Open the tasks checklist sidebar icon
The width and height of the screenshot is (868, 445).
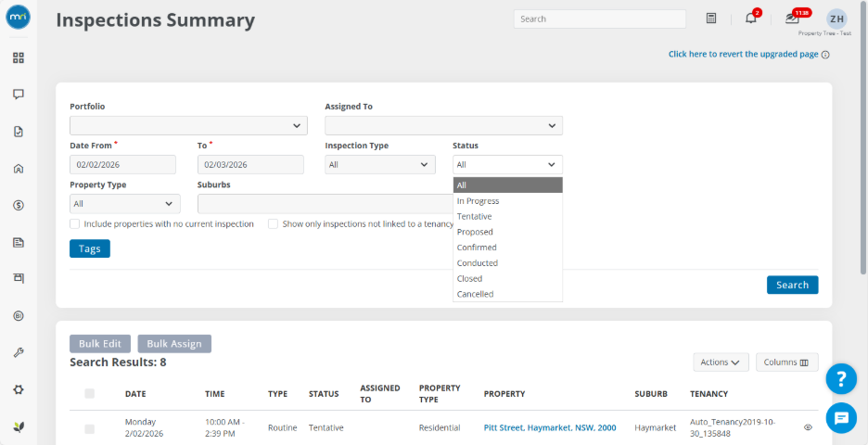click(19, 132)
